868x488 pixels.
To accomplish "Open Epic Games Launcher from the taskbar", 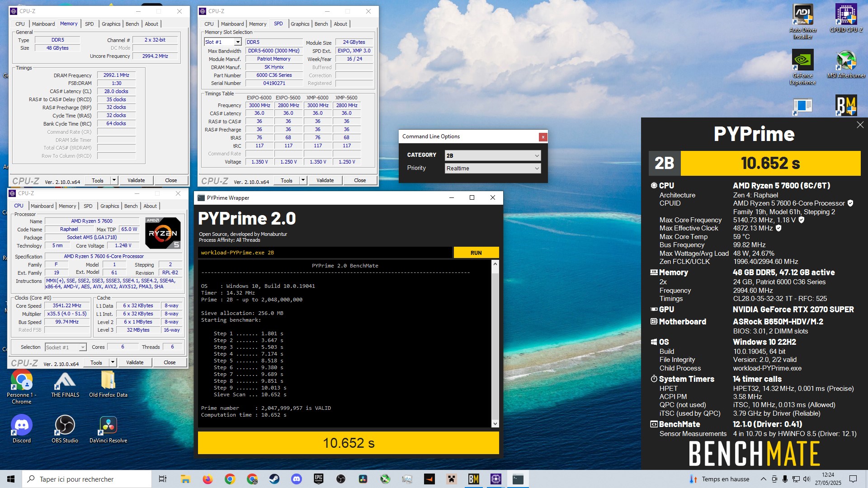I will pyautogui.click(x=319, y=479).
